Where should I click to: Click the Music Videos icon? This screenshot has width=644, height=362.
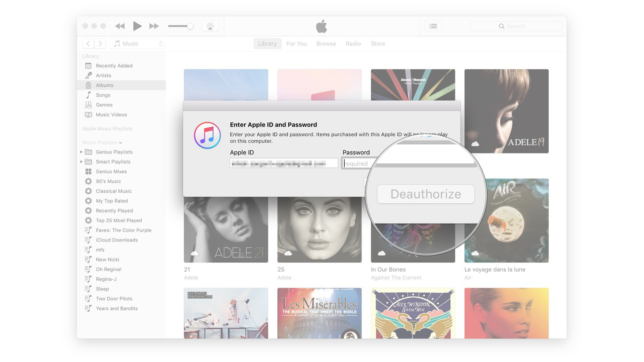[88, 115]
